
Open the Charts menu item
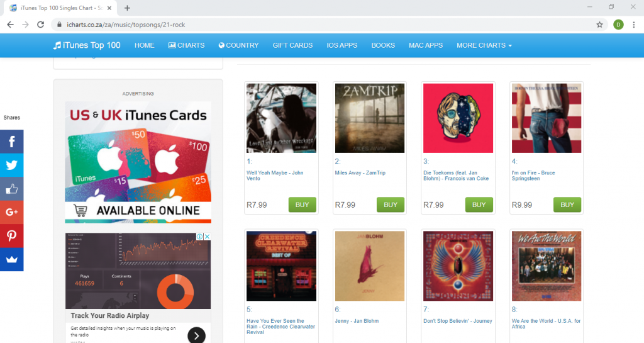186,45
